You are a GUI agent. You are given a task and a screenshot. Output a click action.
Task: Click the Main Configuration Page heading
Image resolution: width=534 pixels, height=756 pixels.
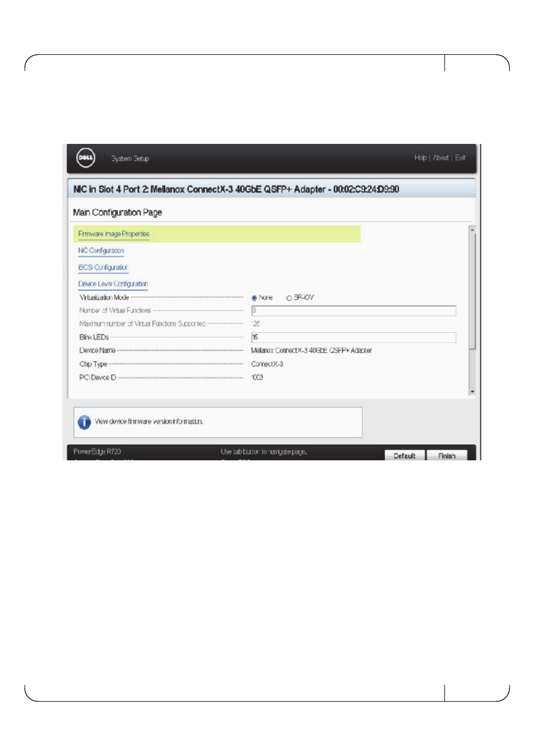tap(118, 213)
